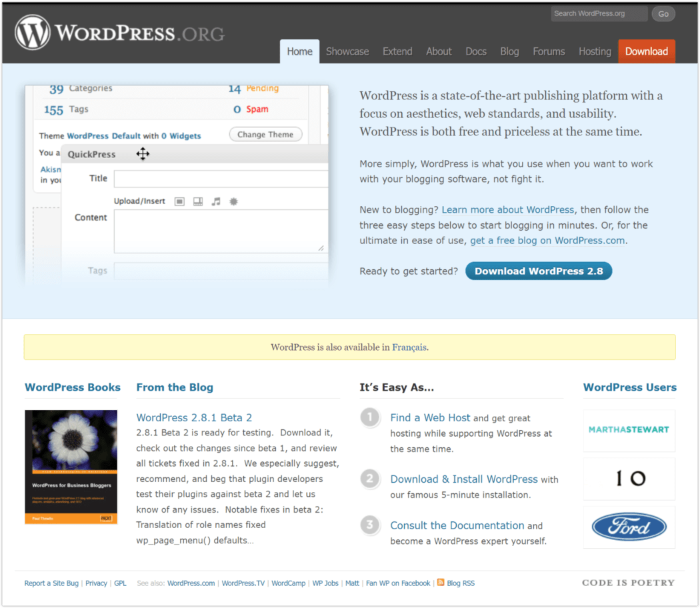Click the Consult the Documentation link
The height and width of the screenshot is (608, 700).
click(457, 525)
